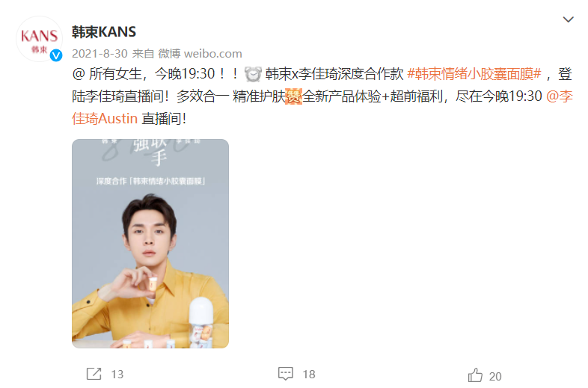
Task: Open the #韩束情绪小胶囊面膜# hashtag topic
Action: (474, 74)
